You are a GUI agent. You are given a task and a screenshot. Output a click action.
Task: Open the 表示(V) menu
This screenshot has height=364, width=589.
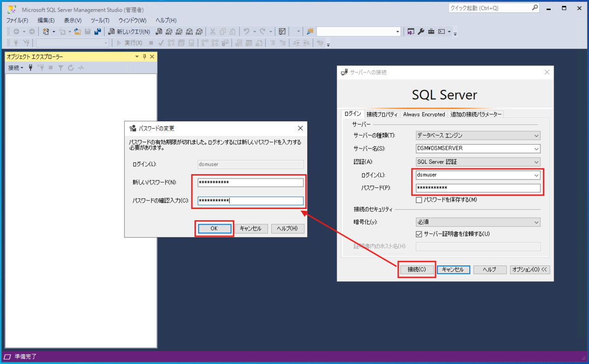(x=73, y=20)
